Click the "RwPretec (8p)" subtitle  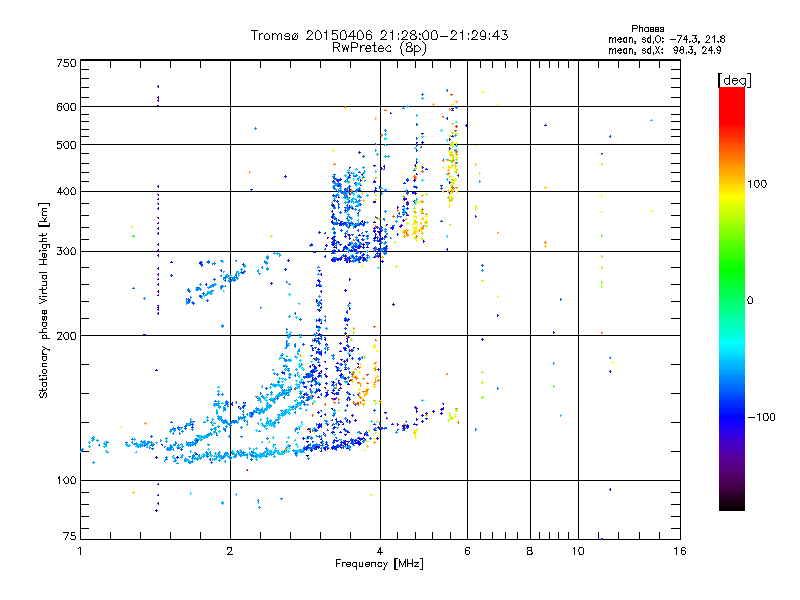[x=379, y=48]
